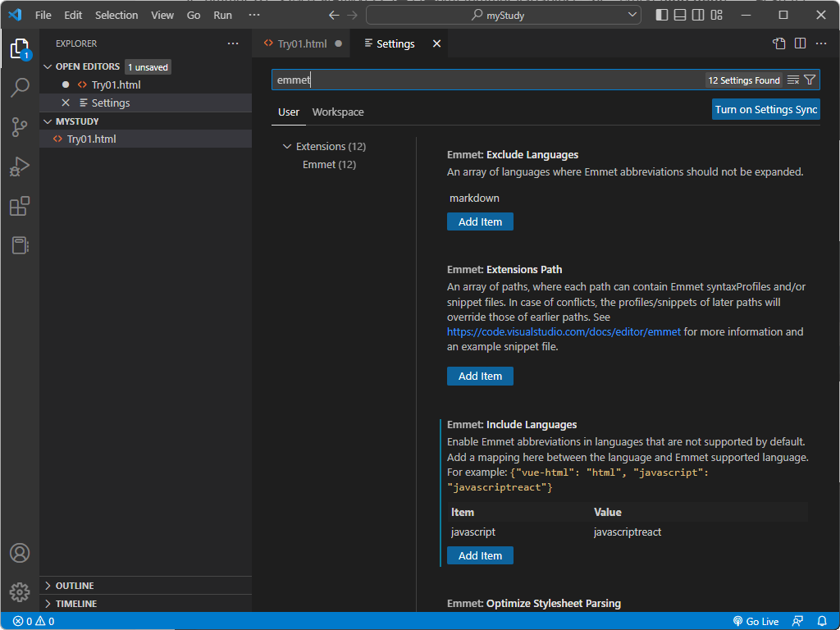Open the View menu

pos(162,15)
